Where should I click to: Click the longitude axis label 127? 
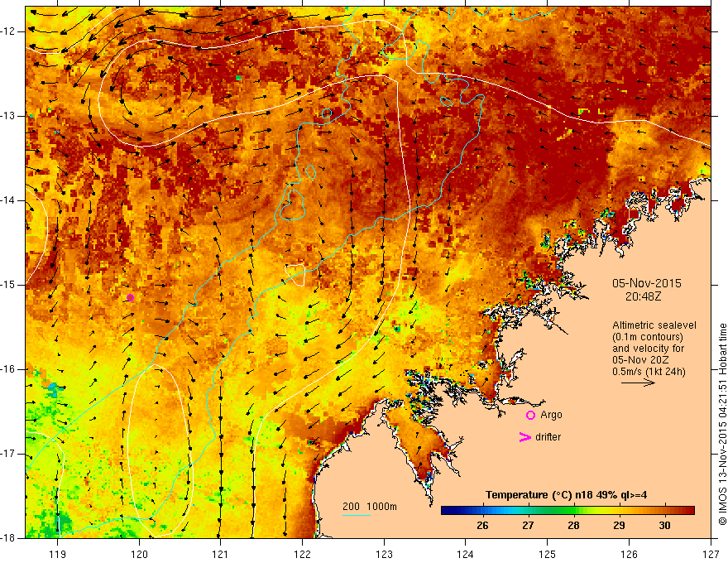711,554
